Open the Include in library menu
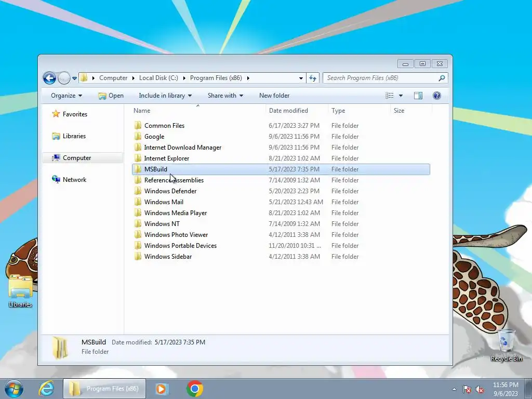 pos(165,96)
